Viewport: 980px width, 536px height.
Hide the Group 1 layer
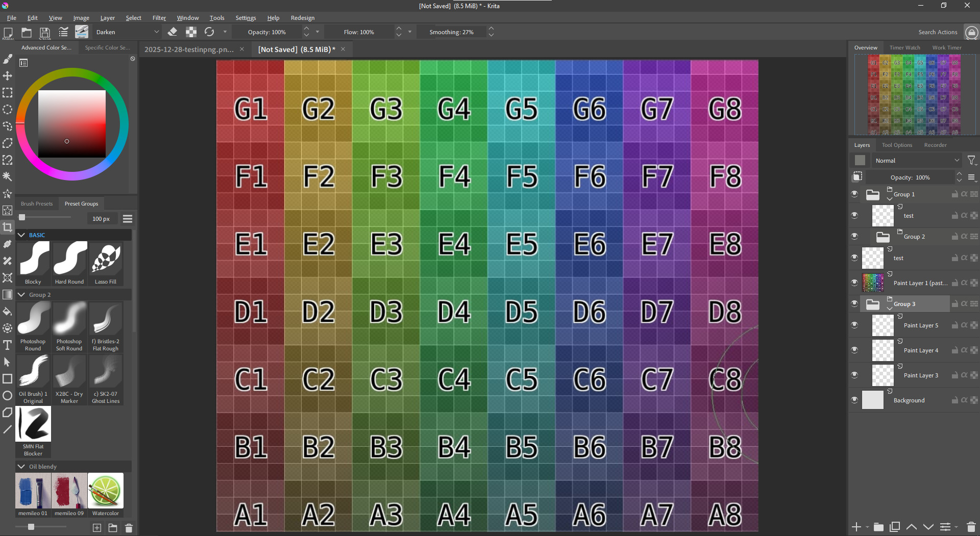(x=854, y=194)
